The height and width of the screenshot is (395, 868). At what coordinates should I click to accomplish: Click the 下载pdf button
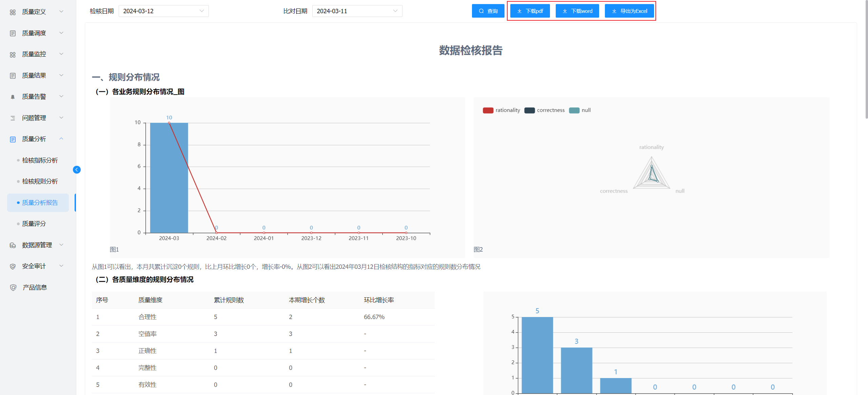tap(530, 11)
